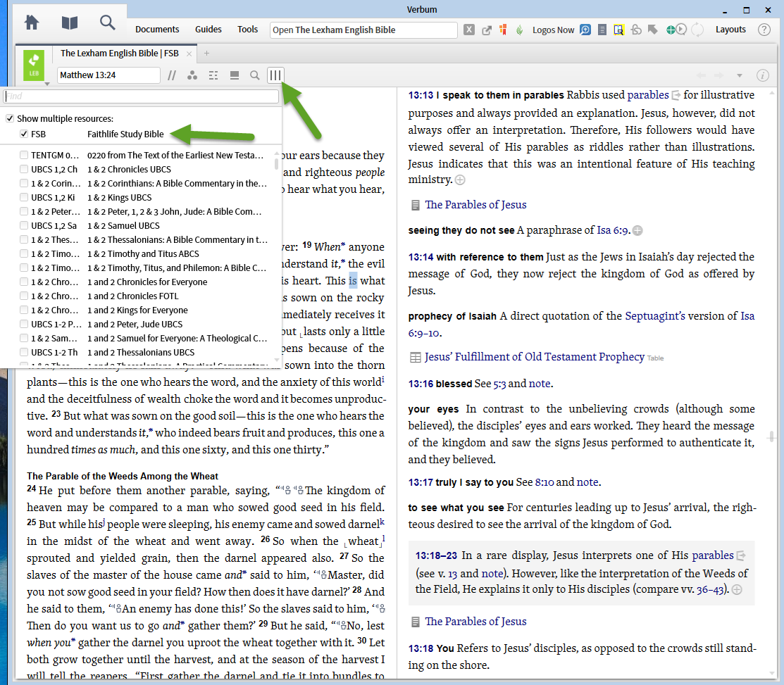Image resolution: width=784 pixels, height=685 pixels.
Task: Close The Lexham English Bible tab
Action: coord(189,54)
